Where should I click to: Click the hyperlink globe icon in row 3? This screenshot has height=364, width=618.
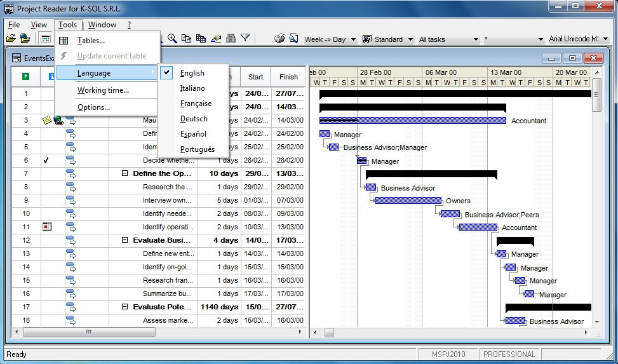coord(58,120)
